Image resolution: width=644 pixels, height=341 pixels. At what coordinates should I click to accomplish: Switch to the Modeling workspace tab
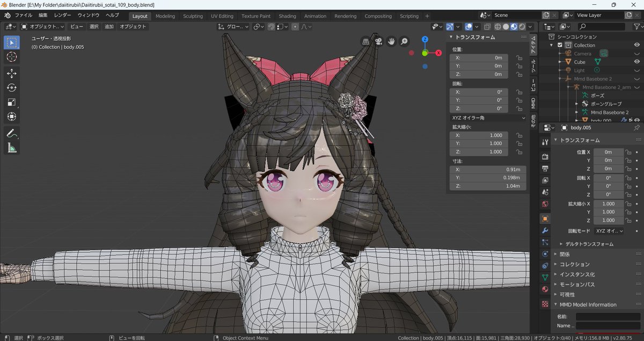pyautogui.click(x=165, y=16)
